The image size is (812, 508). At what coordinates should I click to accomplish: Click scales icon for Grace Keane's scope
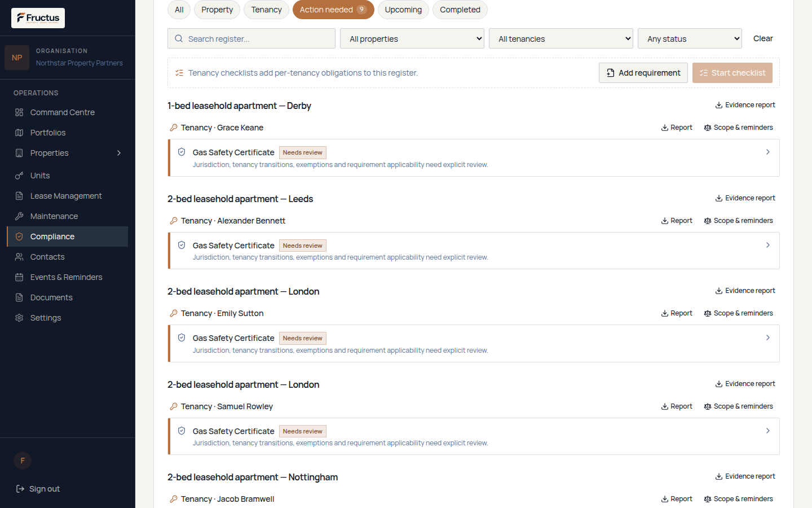click(707, 128)
